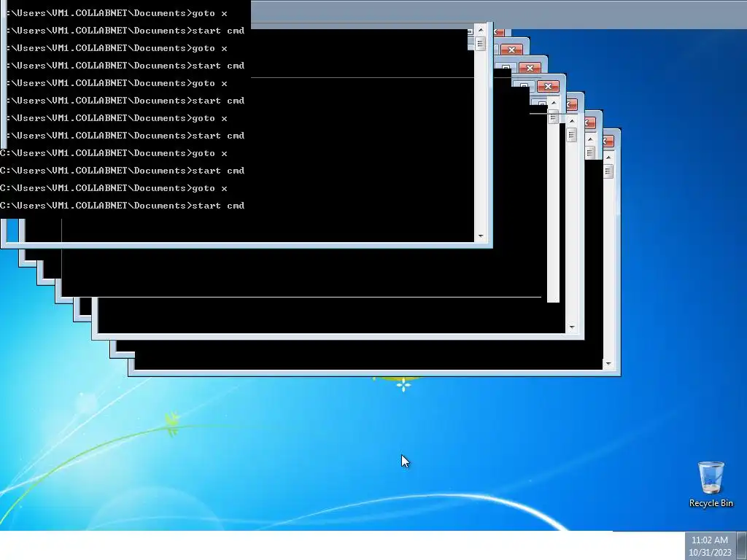
Task: Close the rearmost cmd window
Action: point(609,141)
